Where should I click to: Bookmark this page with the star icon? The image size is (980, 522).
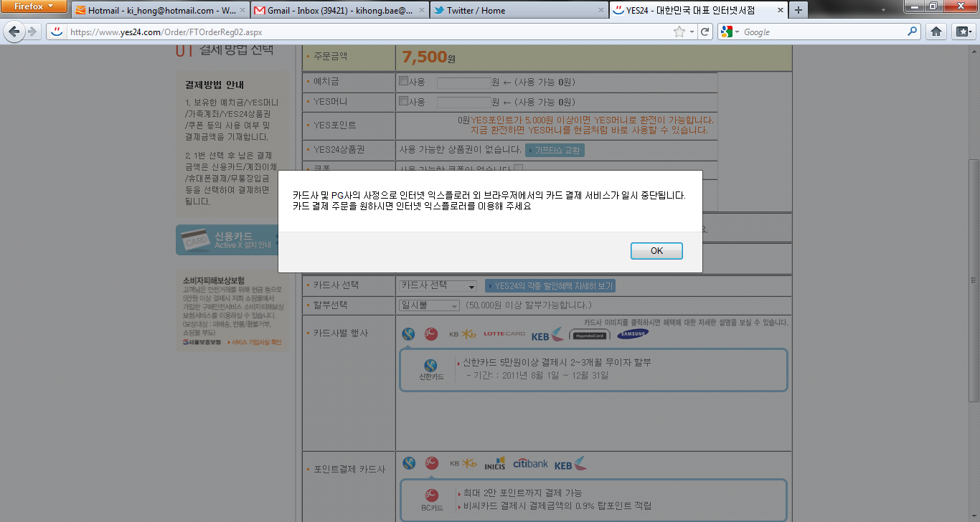[x=679, y=32]
